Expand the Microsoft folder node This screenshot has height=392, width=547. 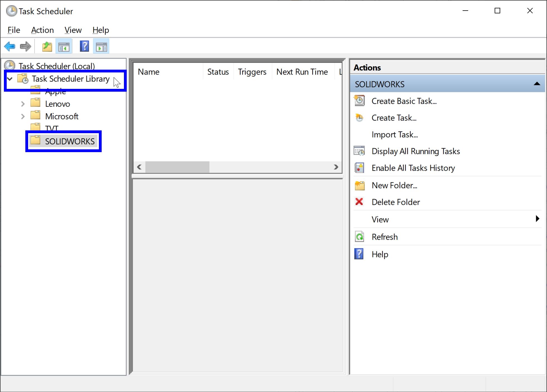click(23, 116)
